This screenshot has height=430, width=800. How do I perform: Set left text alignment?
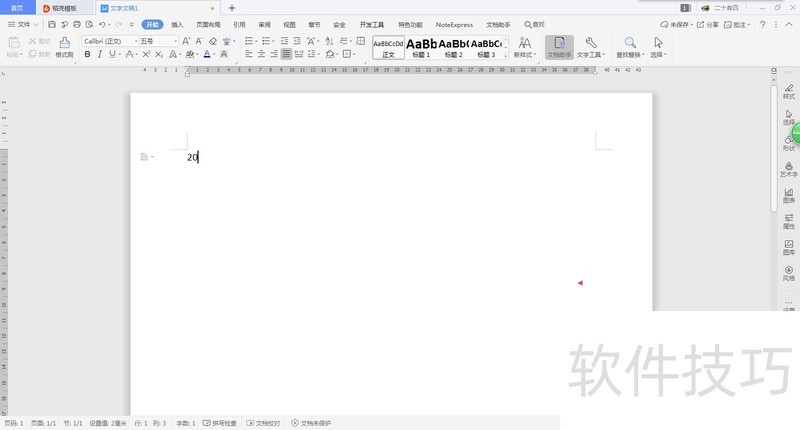point(248,54)
